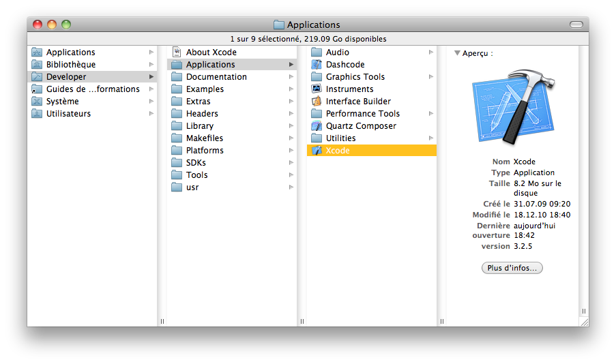Click the Platforms folder icon
616x364 pixels.
(177, 151)
